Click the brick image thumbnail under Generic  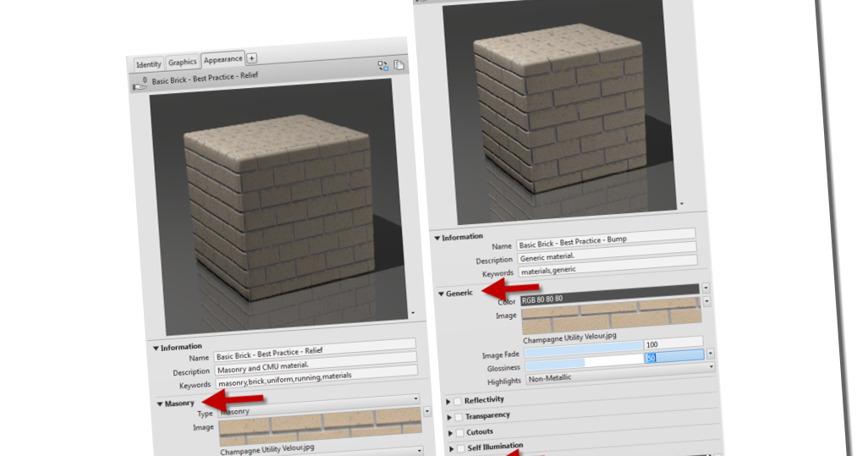(x=612, y=316)
